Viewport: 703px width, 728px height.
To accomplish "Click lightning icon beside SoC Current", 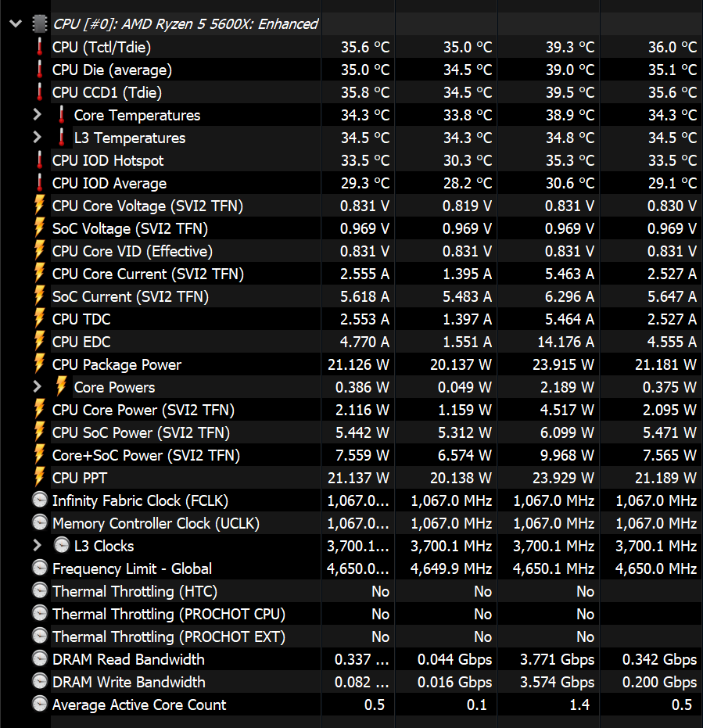I will click(x=39, y=296).
